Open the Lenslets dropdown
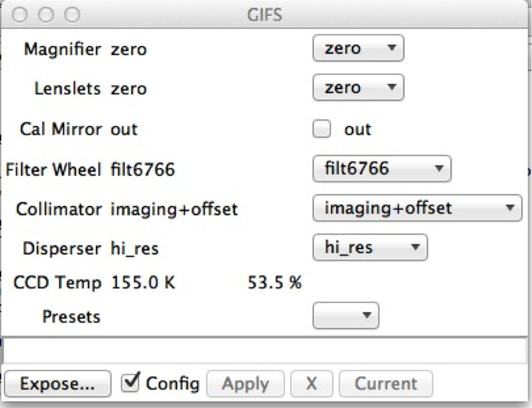This screenshot has width=532, height=408. (358, 88)
